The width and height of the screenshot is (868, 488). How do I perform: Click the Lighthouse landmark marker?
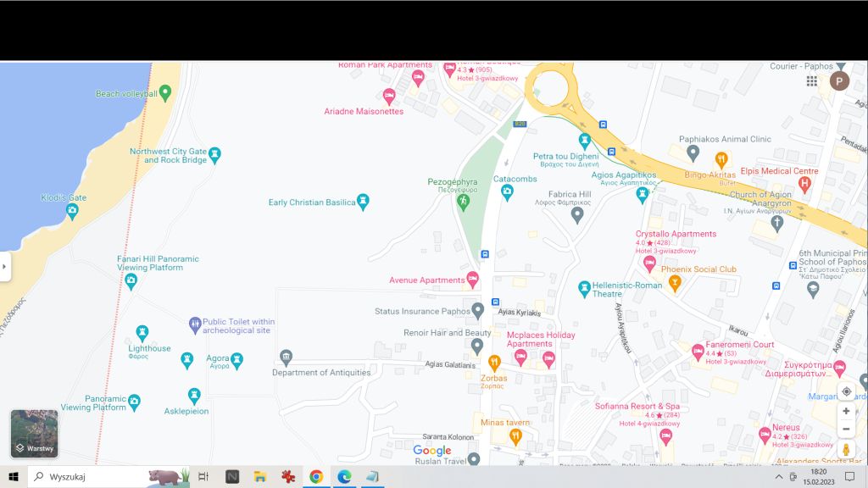click(142, 334)
